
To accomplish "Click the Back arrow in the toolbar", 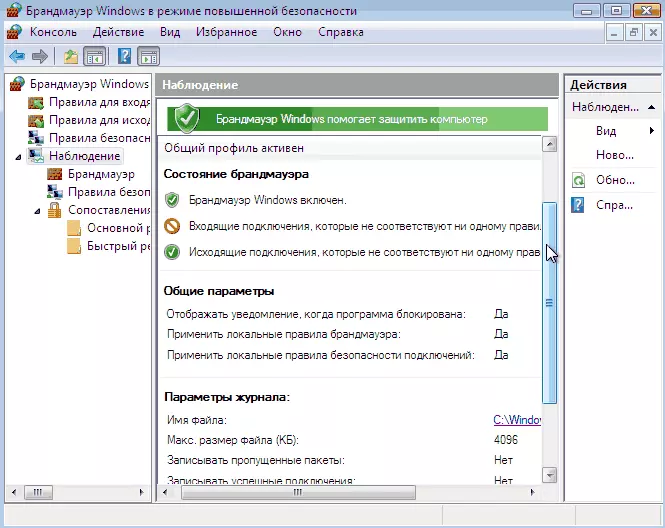I will (x=17, y=56).
